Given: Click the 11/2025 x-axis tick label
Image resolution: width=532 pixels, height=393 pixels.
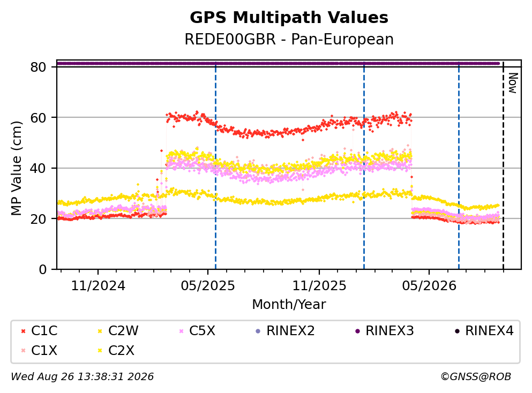Looking at the screenshot, I should (x=319, y=286).
